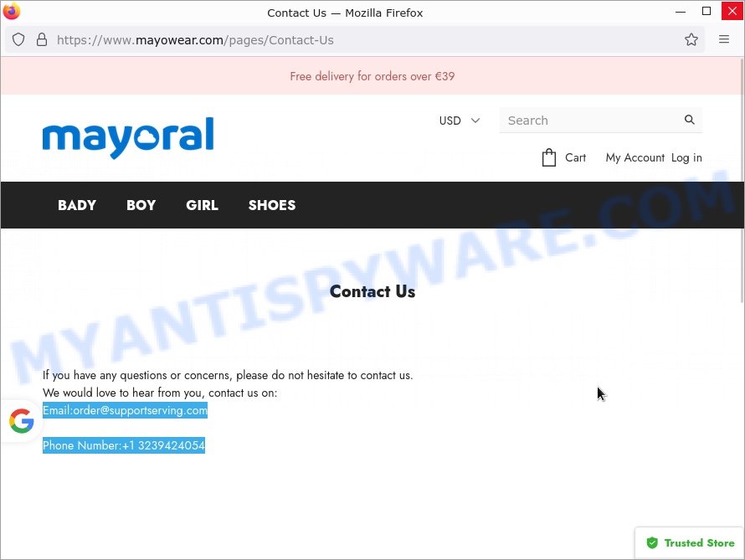Open the My Account link
Image resolution: width=745 pixels, height=560 pixels.
(x=635, y=157)
